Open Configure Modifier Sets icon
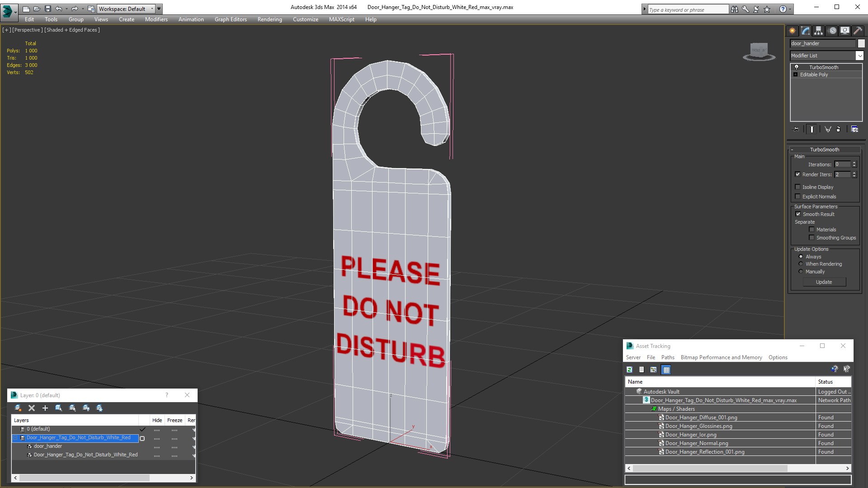 tap(854, 129)
